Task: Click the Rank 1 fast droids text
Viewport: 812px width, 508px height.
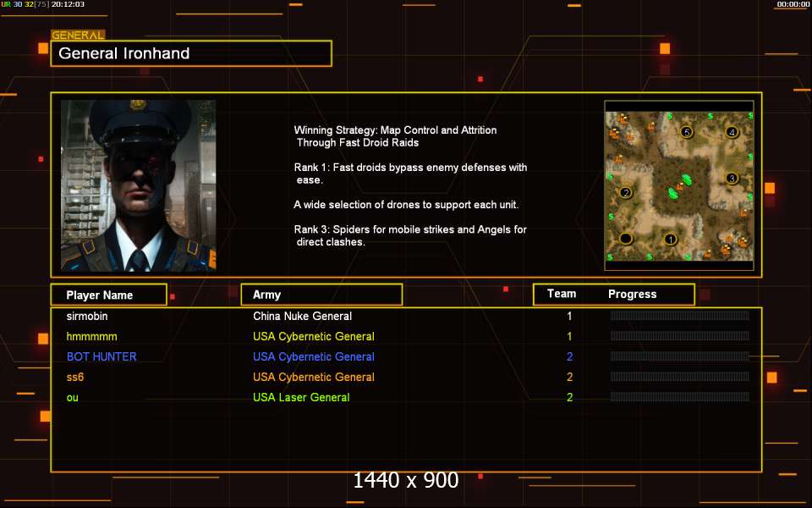Action: click(x=411, y=174)
